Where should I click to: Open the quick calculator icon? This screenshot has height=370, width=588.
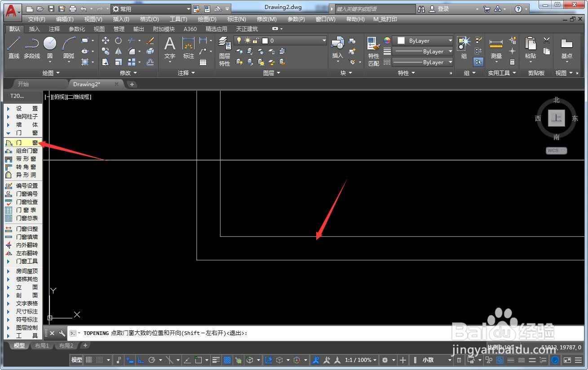point(513,62)
